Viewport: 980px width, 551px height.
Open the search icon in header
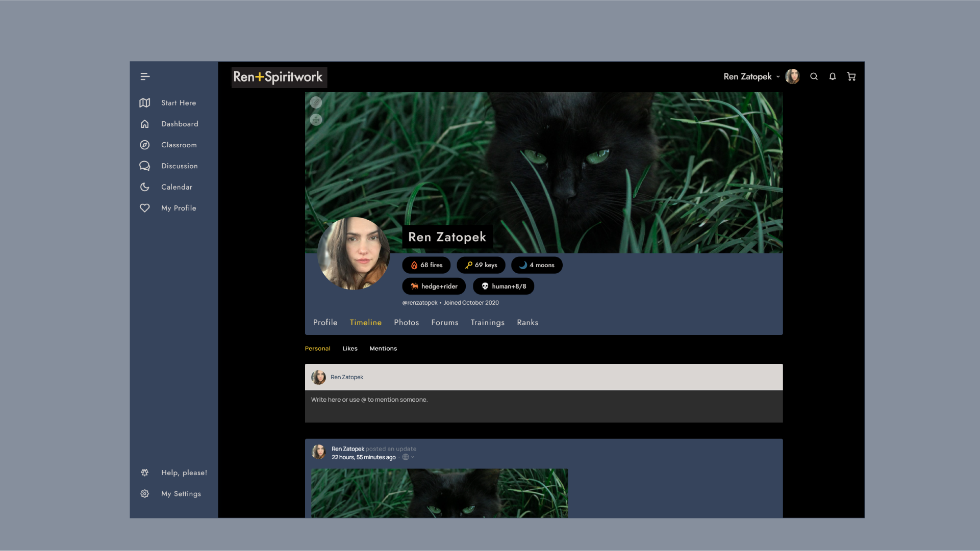click(814, 76)
